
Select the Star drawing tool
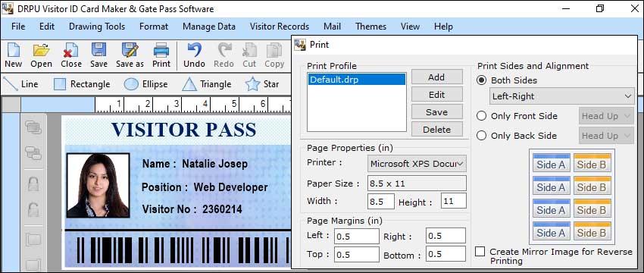click(x=262, y=84)
